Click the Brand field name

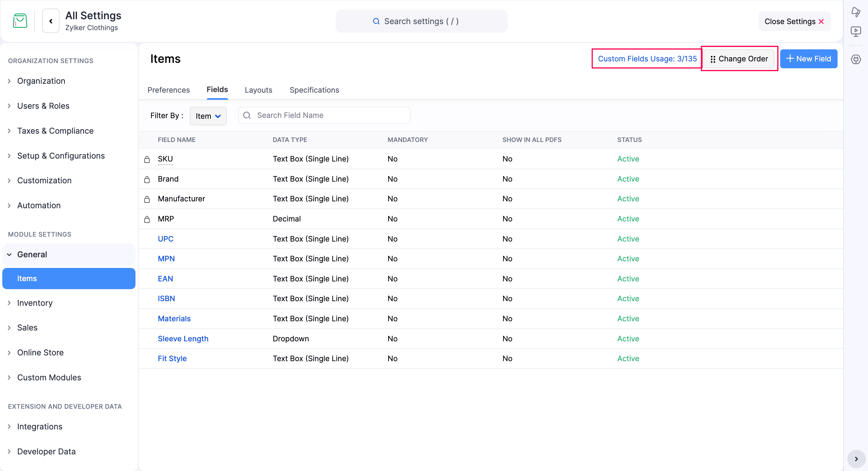(168, 179)
